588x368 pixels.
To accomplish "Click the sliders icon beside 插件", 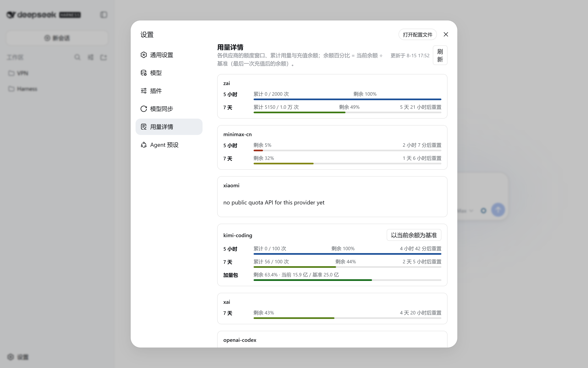I will tap(144, 91).
